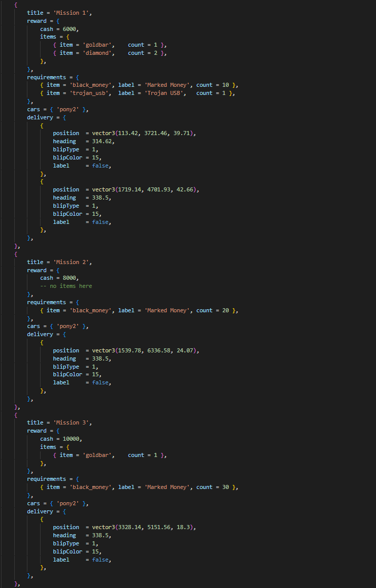
Task: Click the '-- no items here' comment
Action: pyautogui.click(x=66, y=286)
